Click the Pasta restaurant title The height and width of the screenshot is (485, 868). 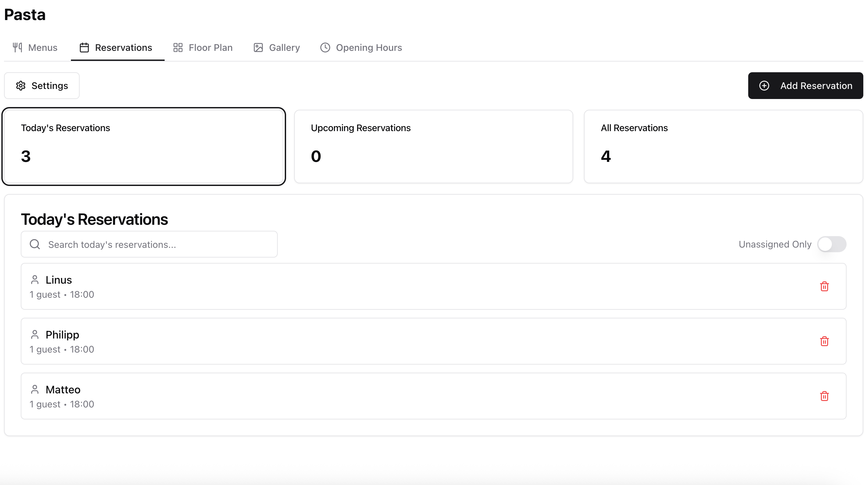tap(25, 14)
